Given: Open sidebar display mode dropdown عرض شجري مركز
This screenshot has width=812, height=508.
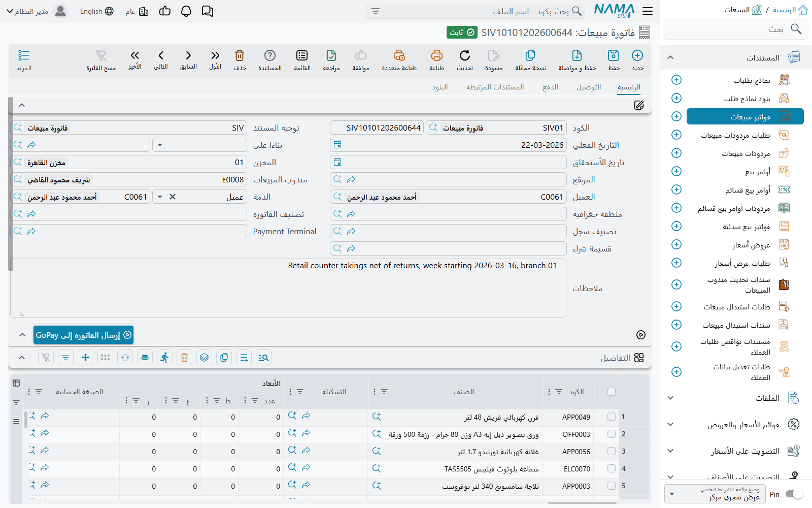Looking at the screenshot, I should coord(716,494).
